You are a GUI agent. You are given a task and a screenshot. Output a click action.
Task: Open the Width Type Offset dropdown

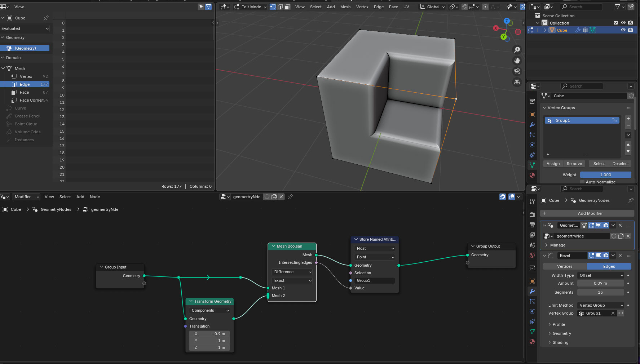point(601,275)
